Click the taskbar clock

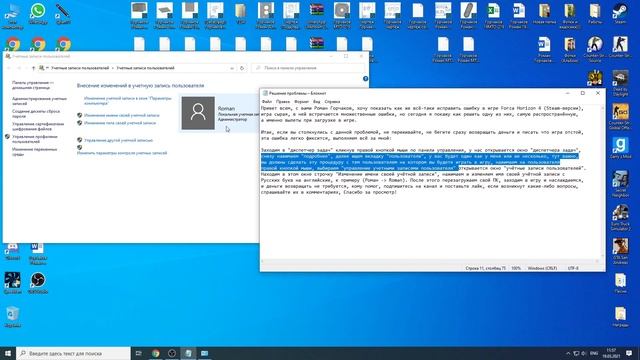(x=611, y=353)
